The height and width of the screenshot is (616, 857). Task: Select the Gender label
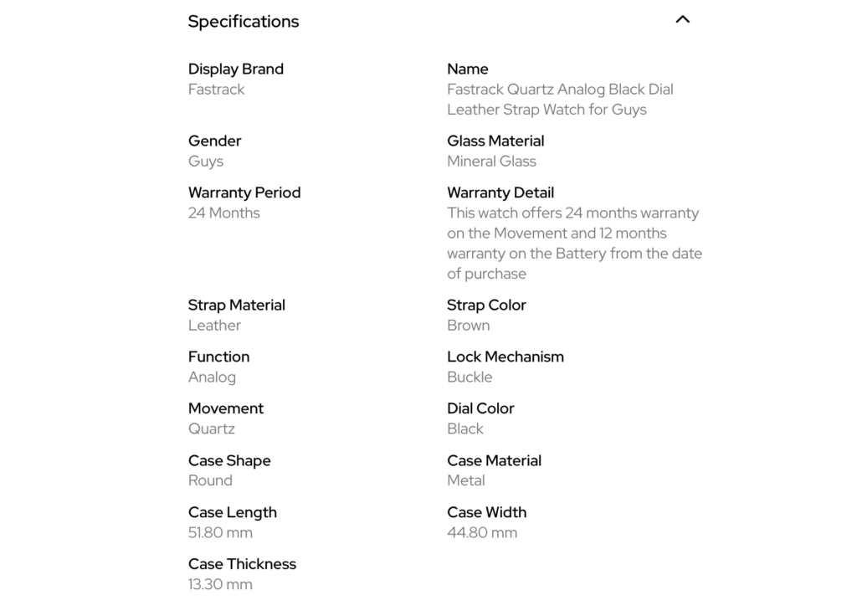click(214, 141)
